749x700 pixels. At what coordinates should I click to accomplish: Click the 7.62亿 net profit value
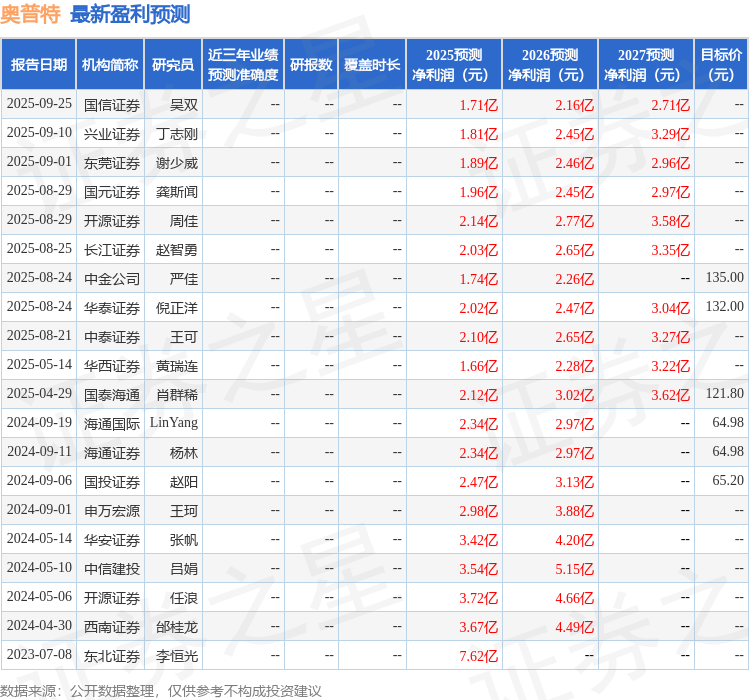click(x=478, y=656)
